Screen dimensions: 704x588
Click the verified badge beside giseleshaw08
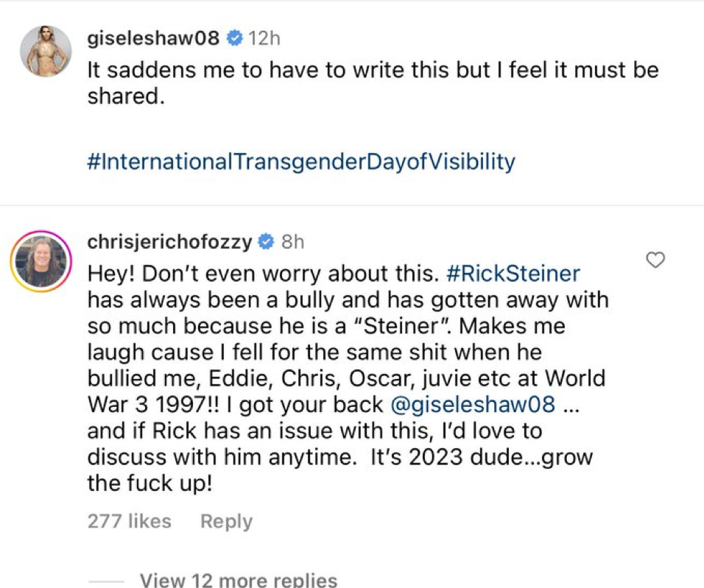click(234, 38)
